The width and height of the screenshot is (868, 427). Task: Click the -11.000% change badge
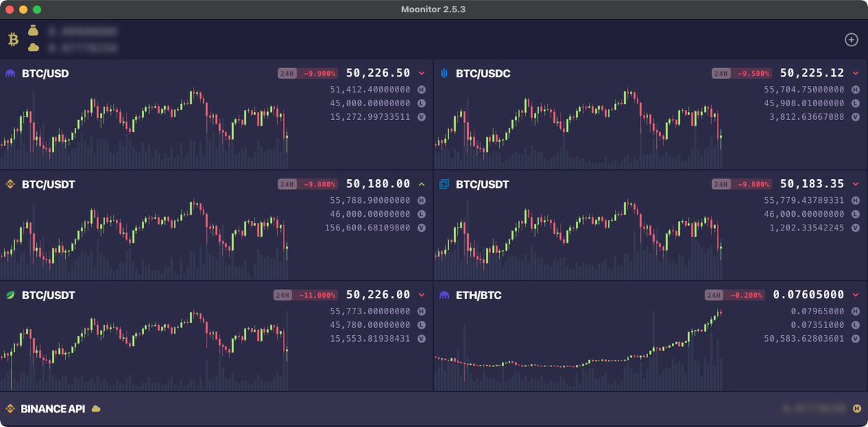316,296
